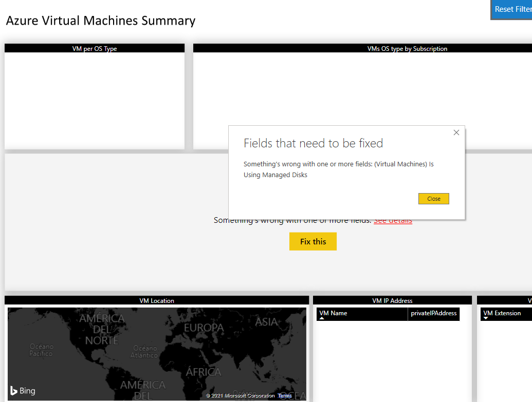
Task: Open the map Terms link
Action: pos(285,395)
